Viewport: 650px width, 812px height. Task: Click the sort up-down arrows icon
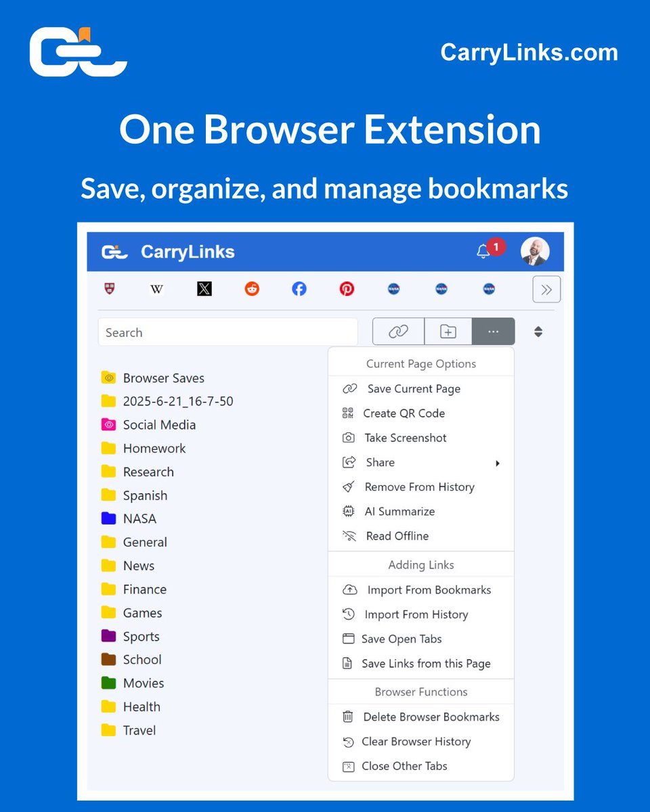point(538,332)
